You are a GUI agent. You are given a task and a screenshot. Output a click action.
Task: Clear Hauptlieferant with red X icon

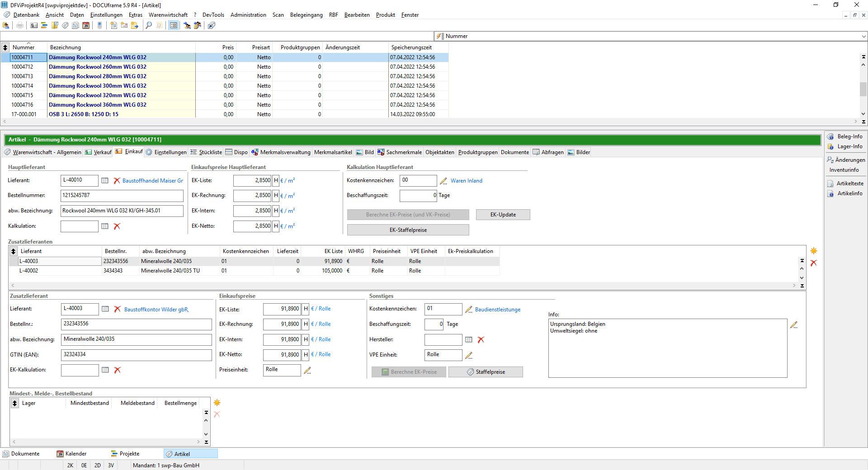(117, 181)
